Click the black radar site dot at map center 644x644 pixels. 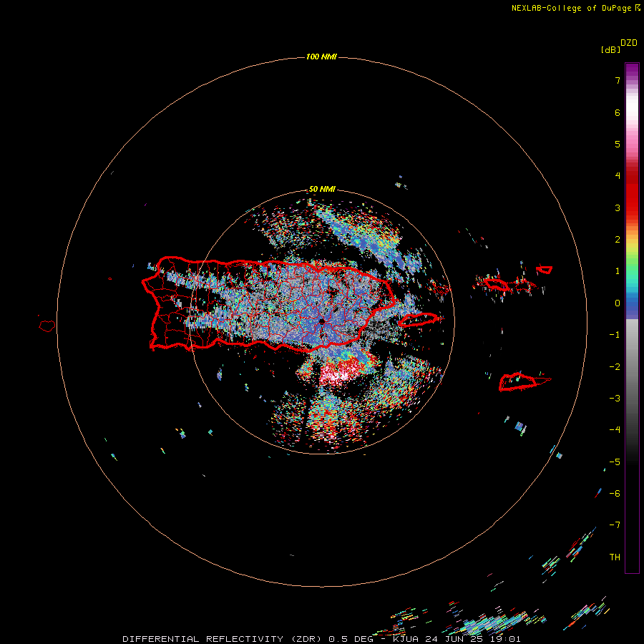[321, 321]
